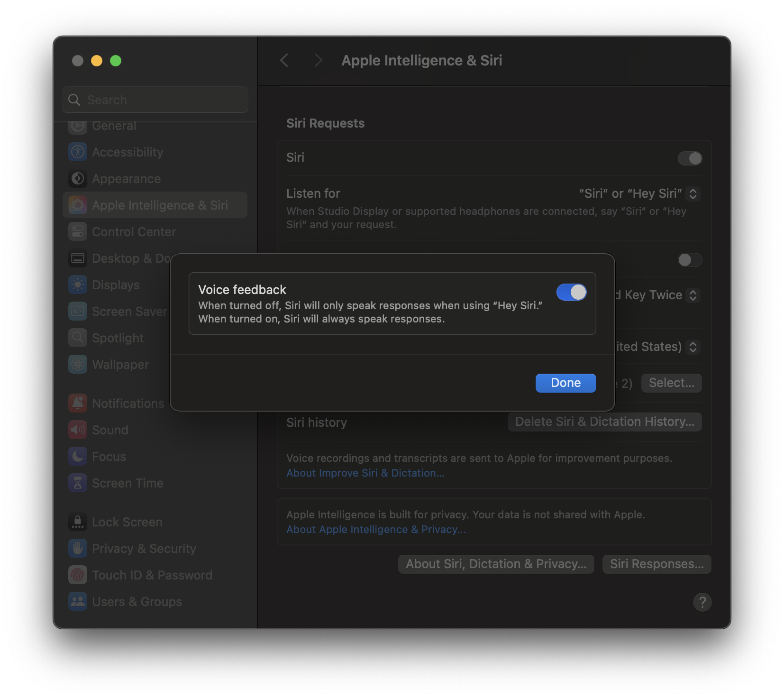Select the Lock Screen icon
The height and width of the screenshot is (699, 784).
[x=78, y=522]
